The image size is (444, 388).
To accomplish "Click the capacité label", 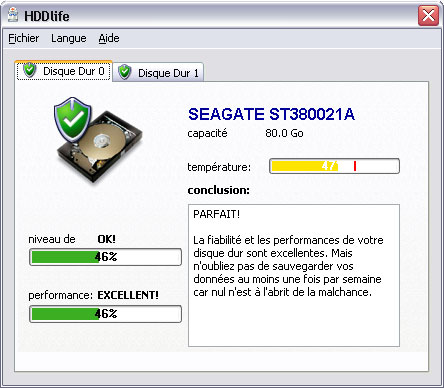I will pos(207,133).
